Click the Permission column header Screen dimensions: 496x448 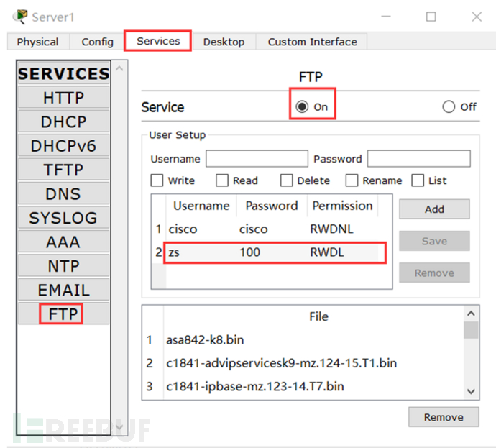343,206
